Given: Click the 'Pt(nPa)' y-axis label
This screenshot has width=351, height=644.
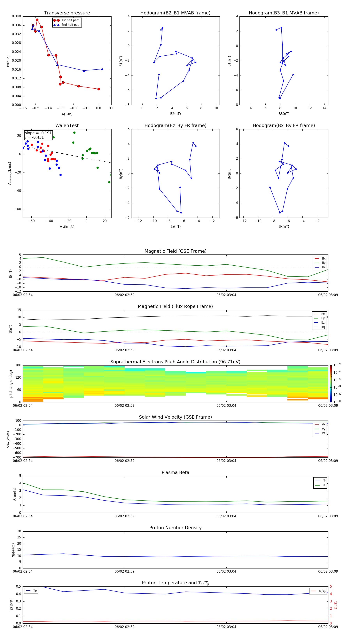Looking at the screenshot, I should point(8,61).
